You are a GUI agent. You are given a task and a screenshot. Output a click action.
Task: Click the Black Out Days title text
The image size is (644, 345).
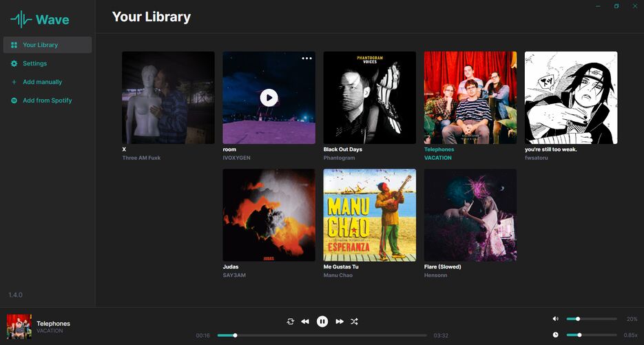coord(342,149)
